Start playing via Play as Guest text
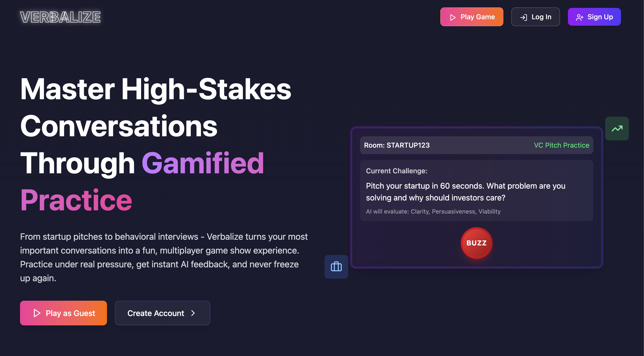This screenshot has width=644, height=356. [70, 313]
